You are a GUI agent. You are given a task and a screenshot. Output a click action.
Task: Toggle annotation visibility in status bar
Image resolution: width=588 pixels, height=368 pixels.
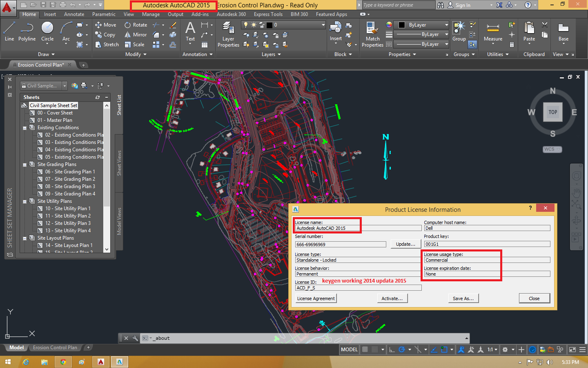point(461,350)
